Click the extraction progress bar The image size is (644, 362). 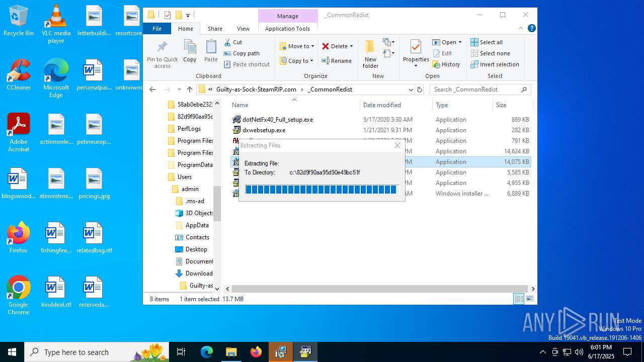(321, 190)
